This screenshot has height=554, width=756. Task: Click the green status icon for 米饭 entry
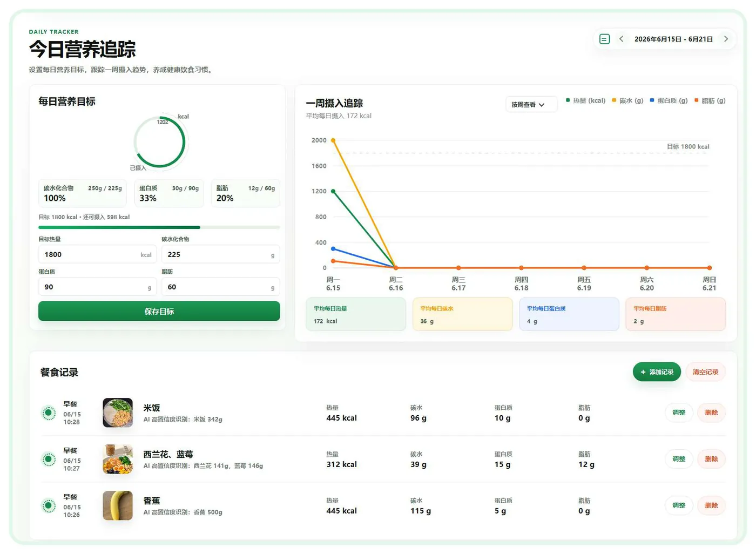click(49, 413)
